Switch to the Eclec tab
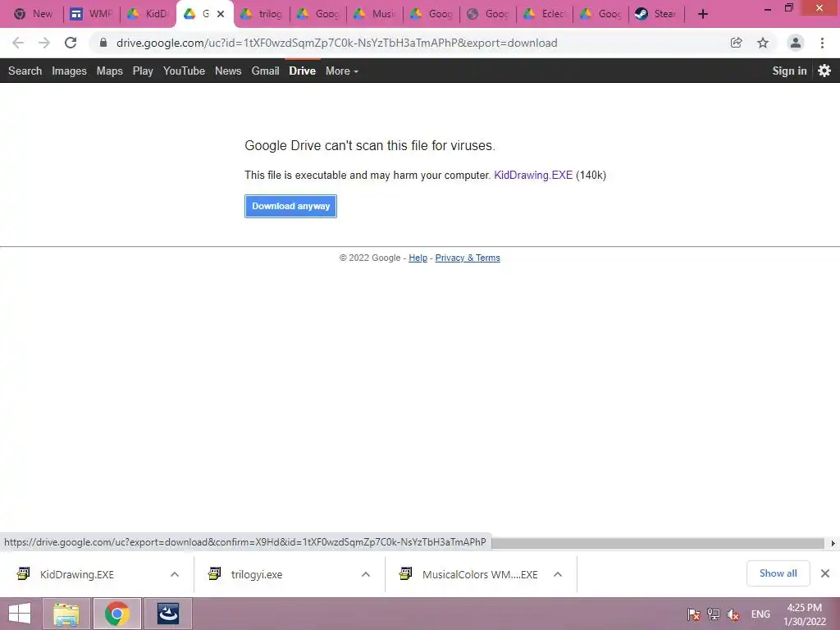This screenshot has height=630, width=840. coord(545,14)
